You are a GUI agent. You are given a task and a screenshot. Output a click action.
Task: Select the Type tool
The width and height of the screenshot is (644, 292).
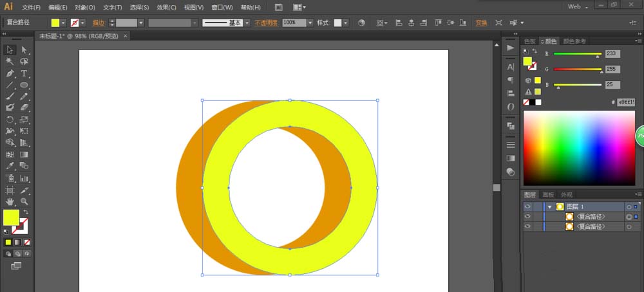(x=24, y=73)
